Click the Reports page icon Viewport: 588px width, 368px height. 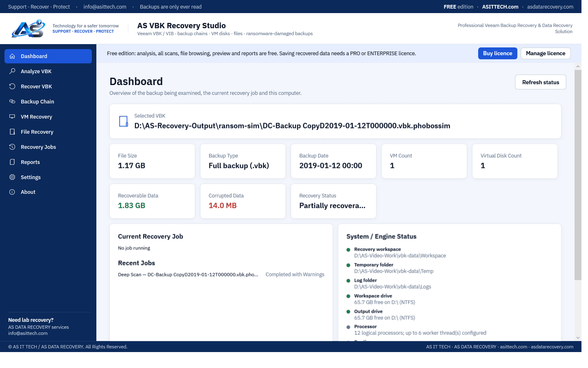(12, 162)
